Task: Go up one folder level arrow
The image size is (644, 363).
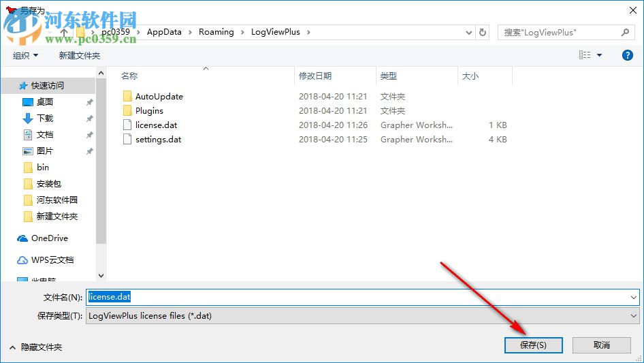Action: [64, 32]
